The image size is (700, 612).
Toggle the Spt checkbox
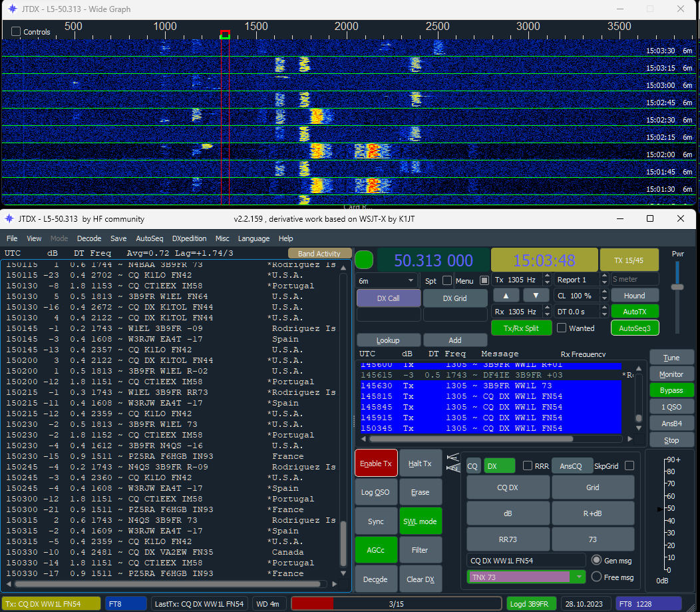[x=447, y=280]
